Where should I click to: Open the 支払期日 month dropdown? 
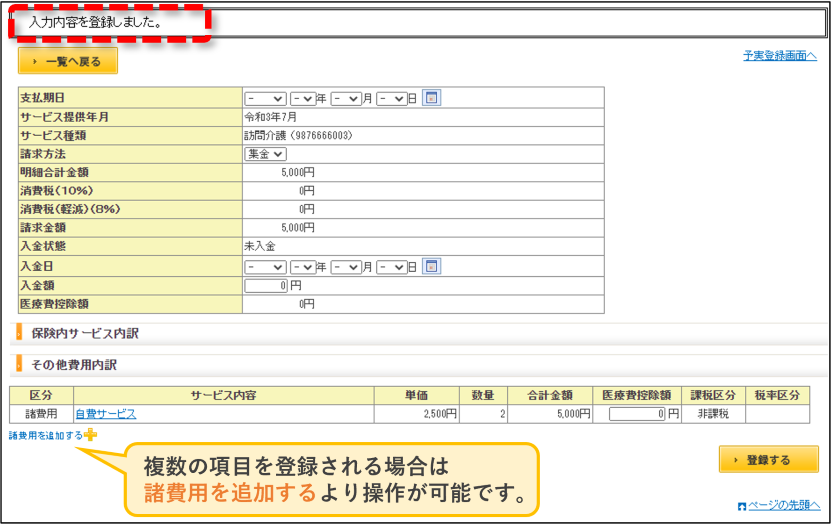[x=346, y=99]
